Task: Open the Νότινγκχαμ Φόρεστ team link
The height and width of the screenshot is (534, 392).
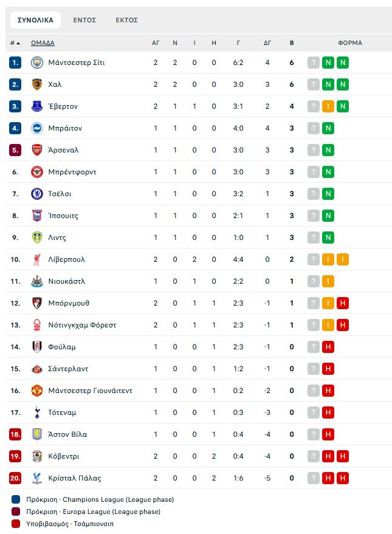Action: pyautogui.click(x=82, y=325)
